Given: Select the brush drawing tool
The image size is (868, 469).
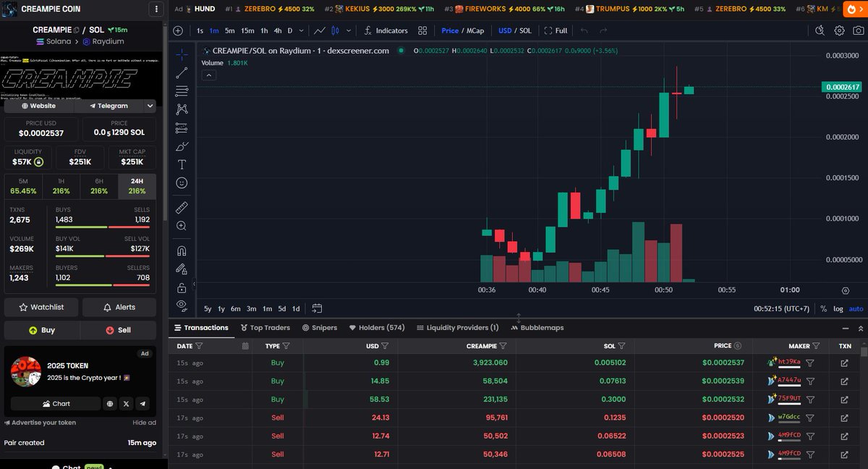Looking at the screenshot, I should (182, 146).
